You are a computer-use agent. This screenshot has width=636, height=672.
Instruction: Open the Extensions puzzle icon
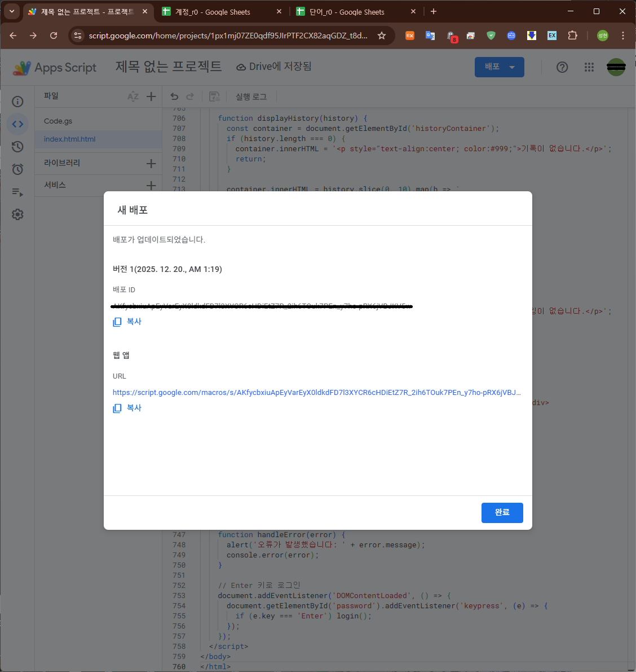pos(572,36)
